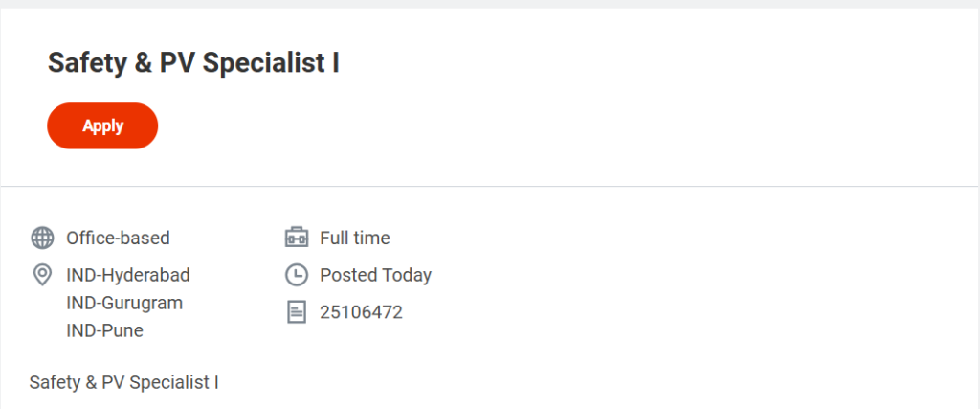This screenshot has width=980, height=409.
Task: Click the orange Apply button
Action: point(102,125)
